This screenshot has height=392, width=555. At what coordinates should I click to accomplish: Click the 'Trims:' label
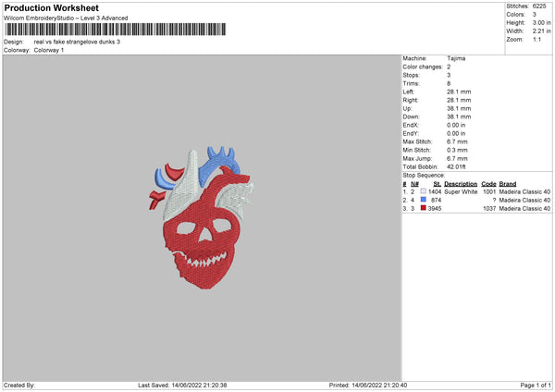411,83
